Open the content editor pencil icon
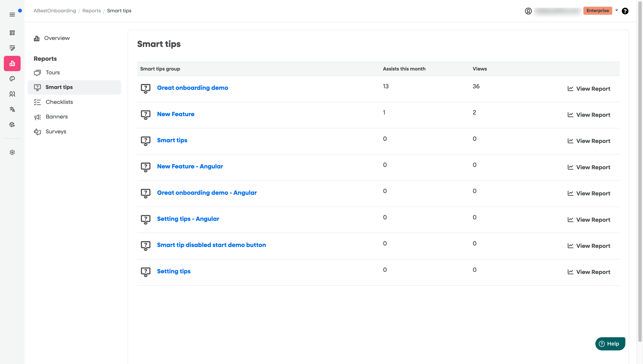The height and width of the screenshot is (364, 643). 12,48
